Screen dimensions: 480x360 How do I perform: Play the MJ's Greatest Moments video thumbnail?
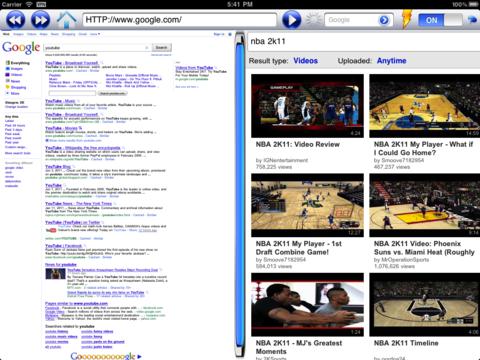pyautogui.click(x=307, y=304)
